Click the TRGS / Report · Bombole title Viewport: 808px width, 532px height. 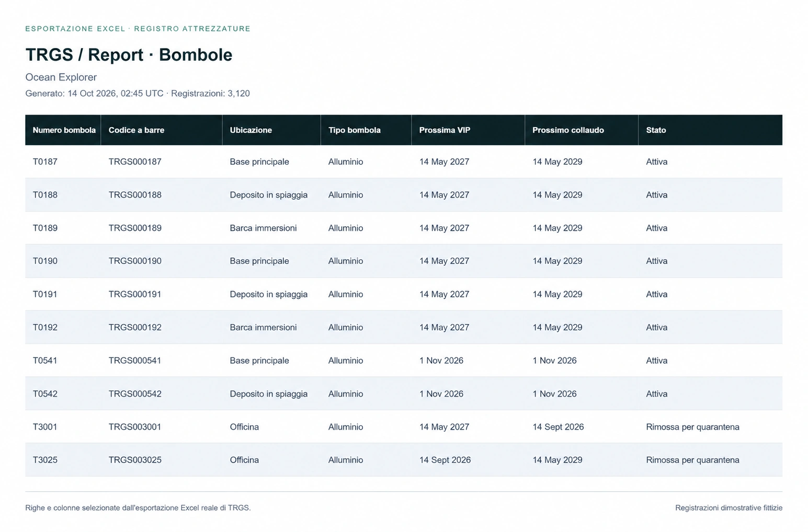pos(129,55)
